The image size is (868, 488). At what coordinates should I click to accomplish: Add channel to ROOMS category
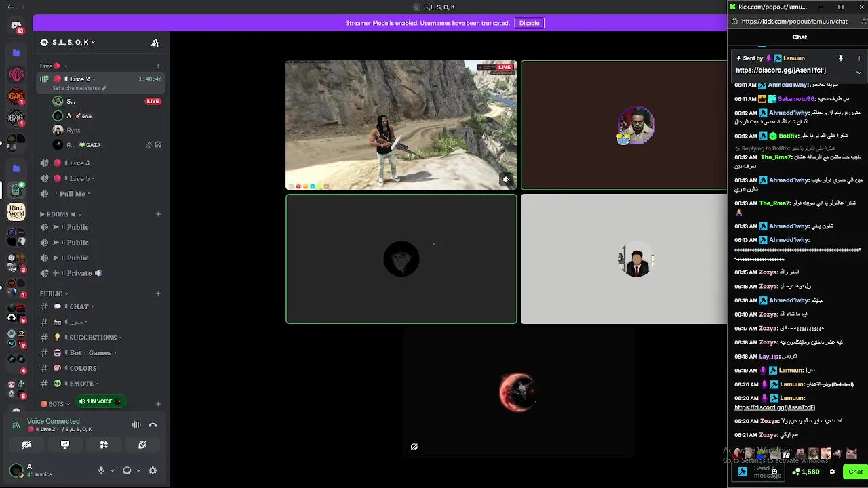point(158,214)
